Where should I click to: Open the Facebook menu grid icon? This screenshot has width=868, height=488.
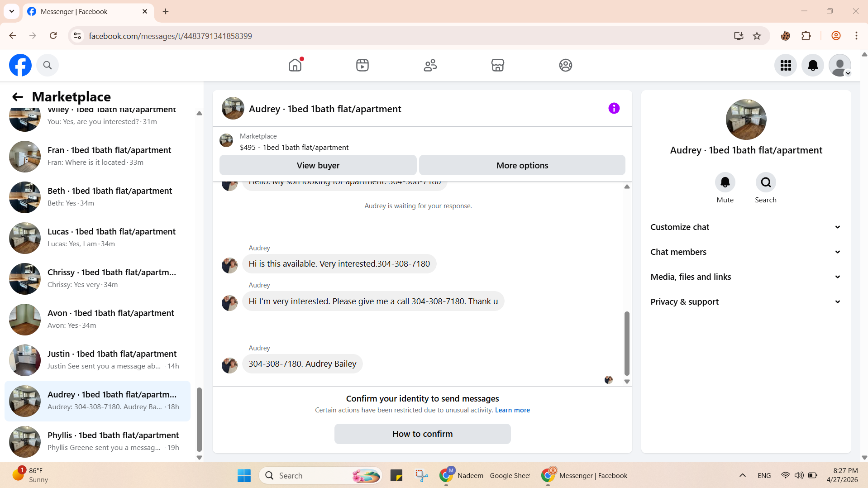pyautogui.click(x=786, y=65)
